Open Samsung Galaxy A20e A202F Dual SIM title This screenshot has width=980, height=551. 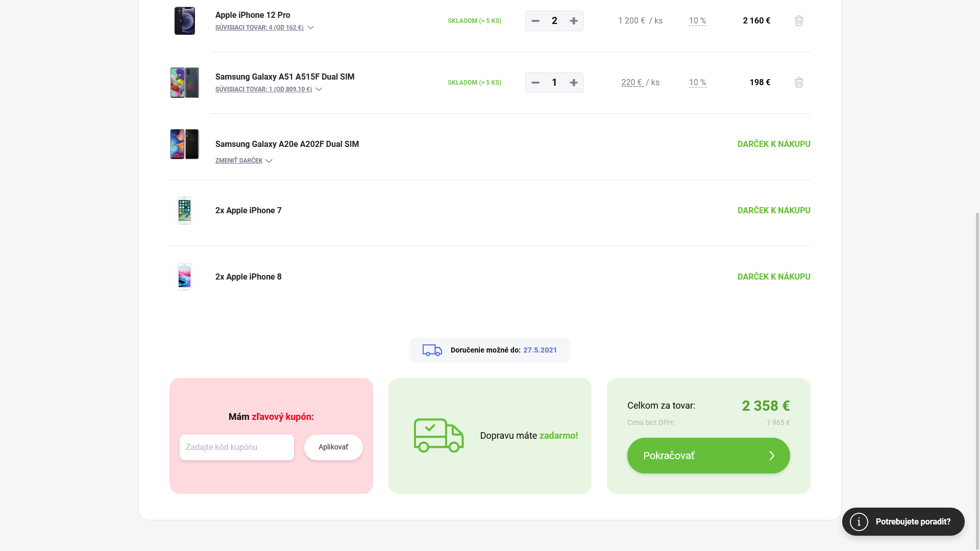coord(287,144)
